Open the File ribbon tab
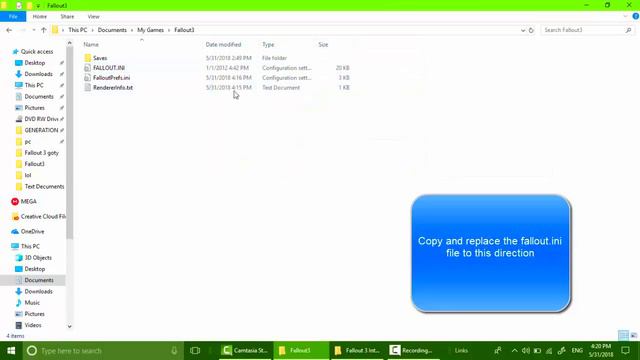Viewport: 640px width, 360px height. tap(13, 17)
